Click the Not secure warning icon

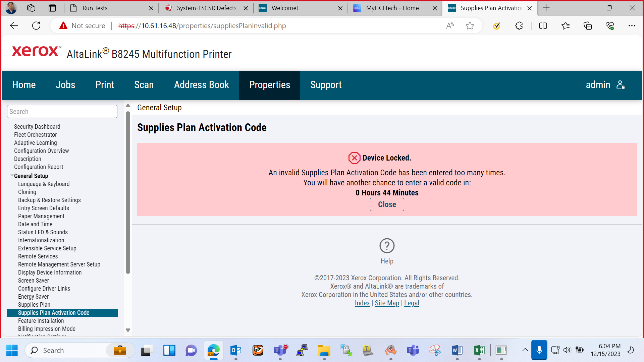[63, 26]
